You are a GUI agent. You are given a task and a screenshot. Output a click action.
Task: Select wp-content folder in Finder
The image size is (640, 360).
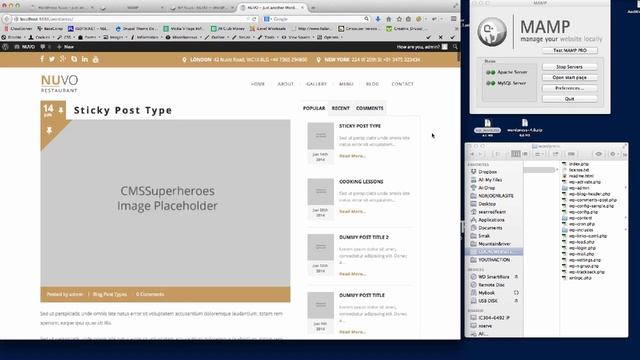click(580, 218)
